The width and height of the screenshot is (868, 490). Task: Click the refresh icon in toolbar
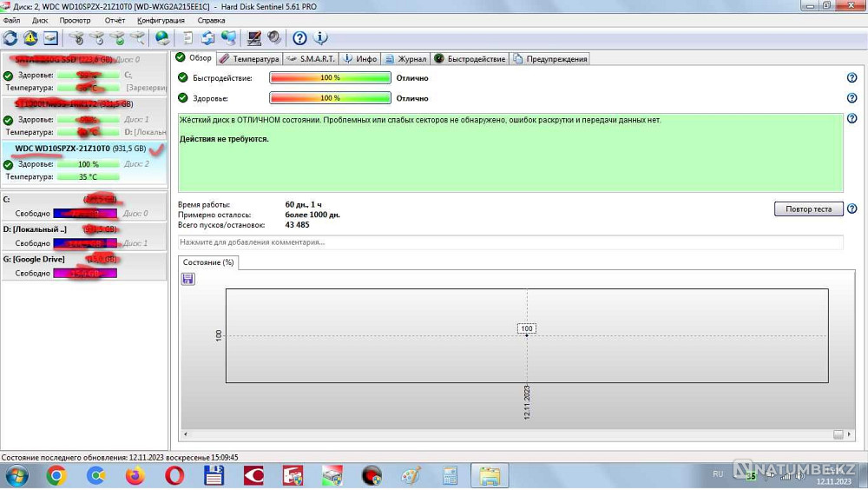10,37
